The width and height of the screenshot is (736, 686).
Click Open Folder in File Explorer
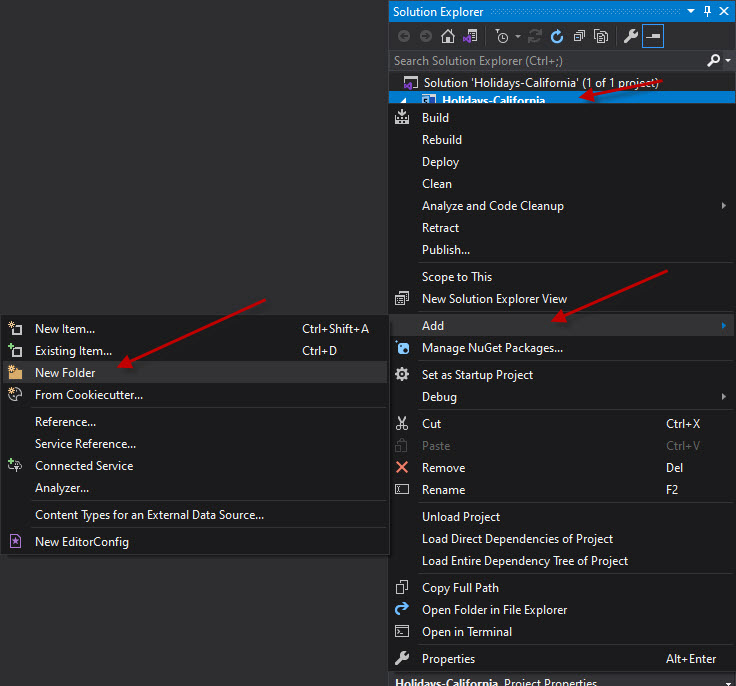tap(562, 610)
